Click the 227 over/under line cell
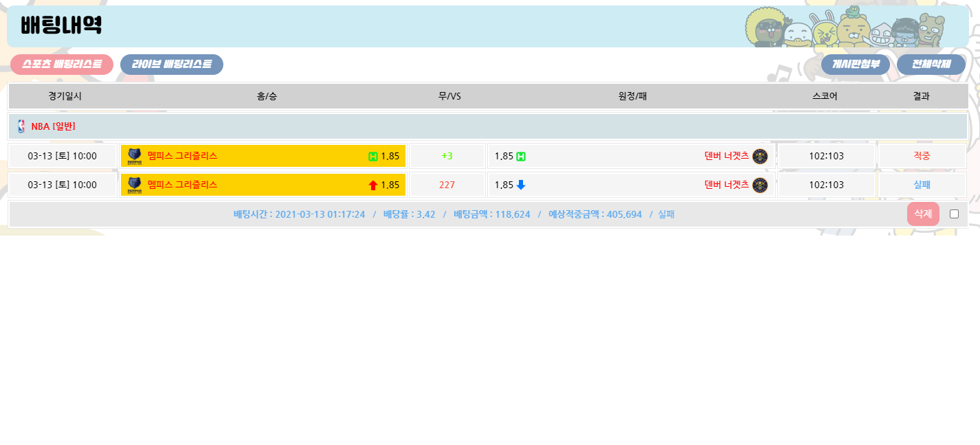980x445 pixels. (447, 185)
